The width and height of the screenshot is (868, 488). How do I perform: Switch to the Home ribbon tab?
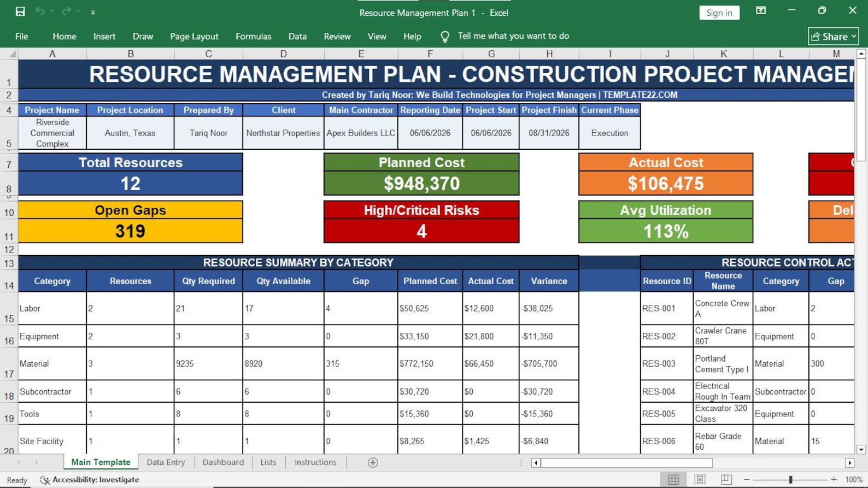click(64, 36)
